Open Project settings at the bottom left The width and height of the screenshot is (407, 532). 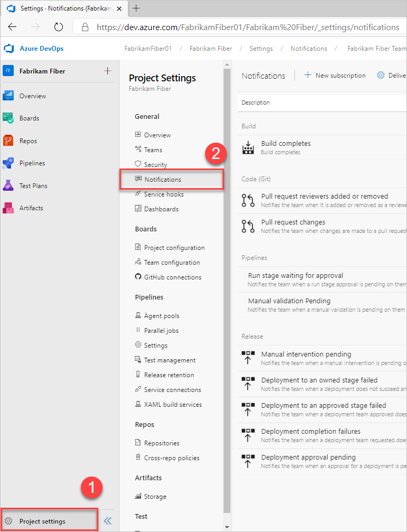point(42,521)
